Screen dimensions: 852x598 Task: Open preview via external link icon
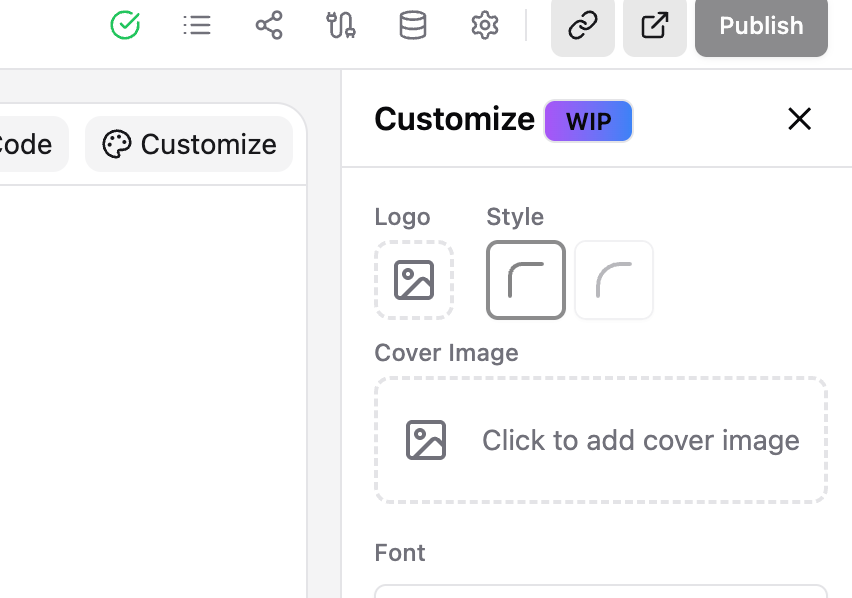pos(654,26)
